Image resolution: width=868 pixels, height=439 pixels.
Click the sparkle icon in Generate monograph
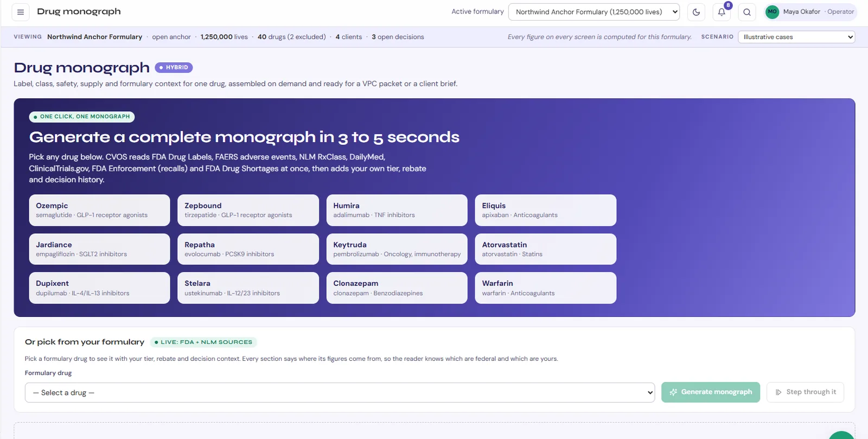673,392
